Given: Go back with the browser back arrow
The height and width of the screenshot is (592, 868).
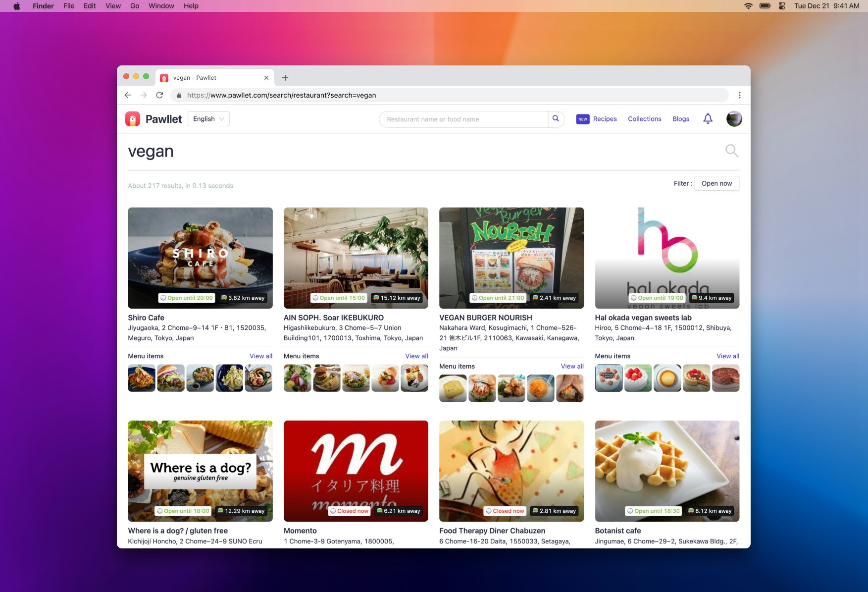Looking at the screenshot, I should click(x=128, y=95).
